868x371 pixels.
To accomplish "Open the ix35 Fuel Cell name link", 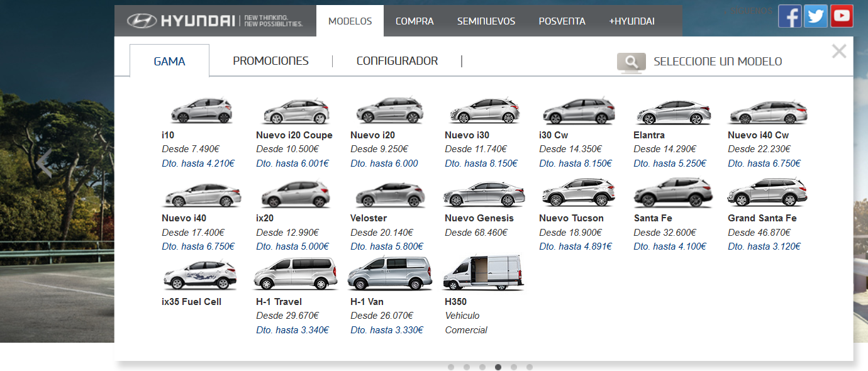I will [191, 302].
